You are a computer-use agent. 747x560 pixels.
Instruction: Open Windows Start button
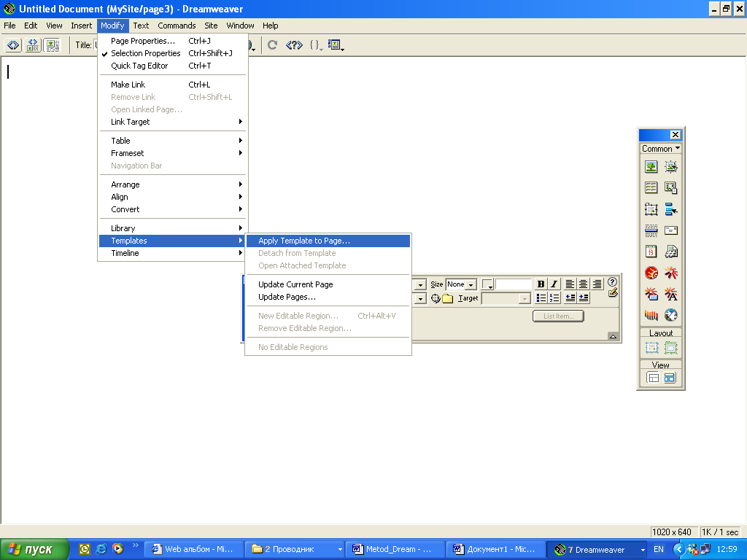click(x=34, y=549)
